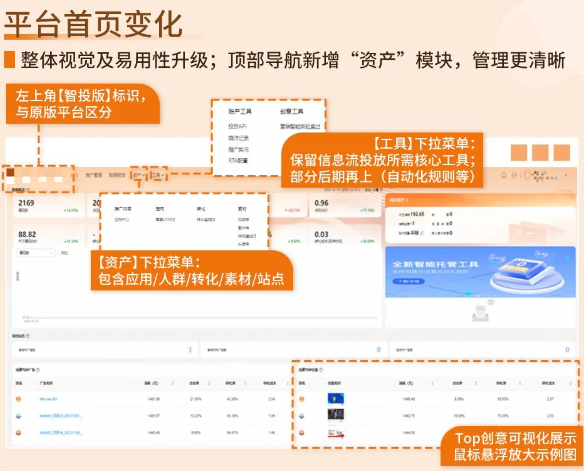This screenshot has width=584, height=471.
Task: Select RTA配置 in the tools menu
Action: click(238, 160)
